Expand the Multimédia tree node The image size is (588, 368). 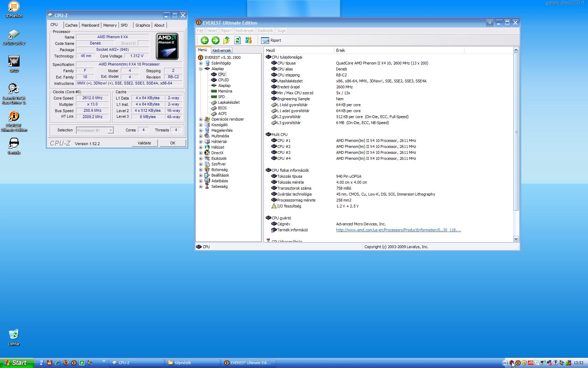(201, 136)
